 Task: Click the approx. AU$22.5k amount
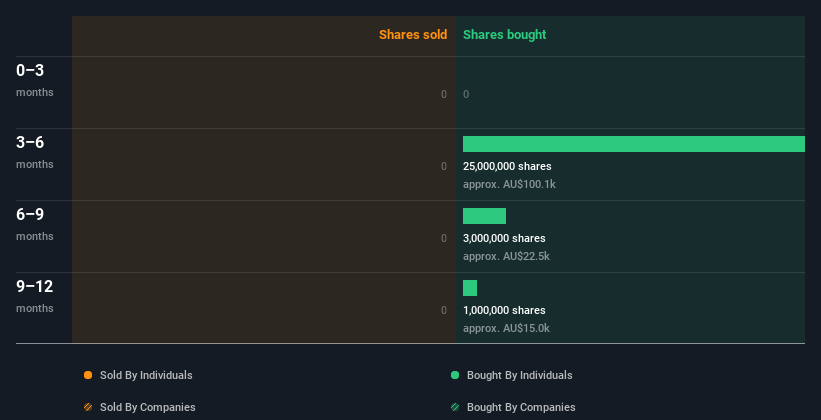tap(506, 257)
